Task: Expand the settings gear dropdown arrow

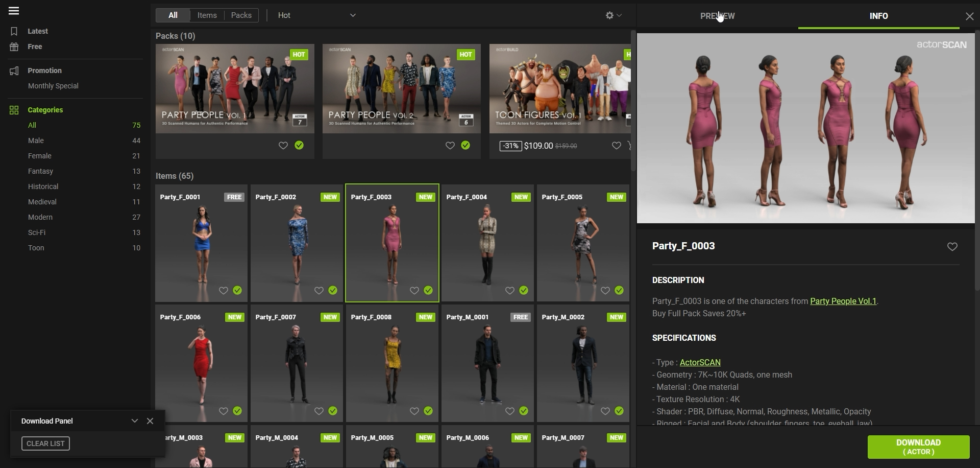Action: coord(619,15)
